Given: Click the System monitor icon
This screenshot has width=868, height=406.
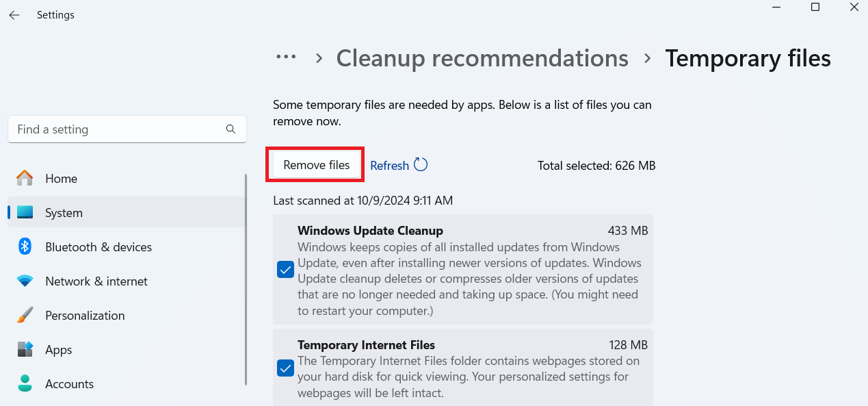Looking at the screenshot, I should click(25, 212).
